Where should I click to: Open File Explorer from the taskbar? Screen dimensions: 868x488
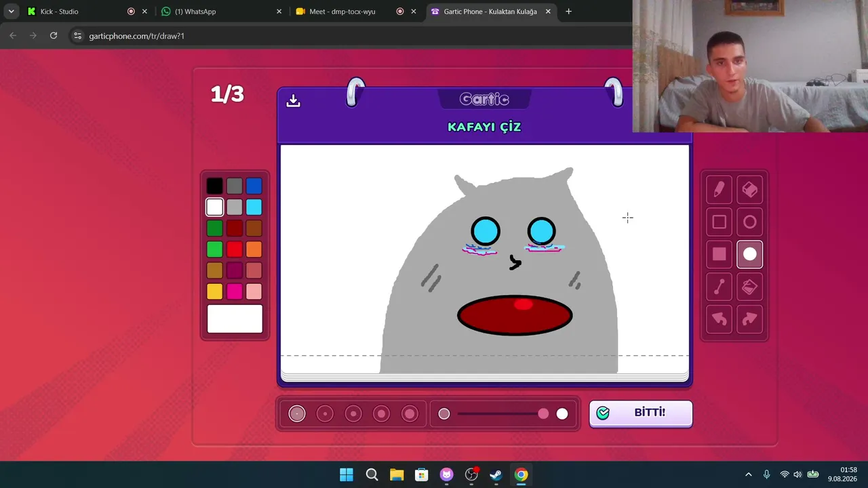(x=397, y=474)
